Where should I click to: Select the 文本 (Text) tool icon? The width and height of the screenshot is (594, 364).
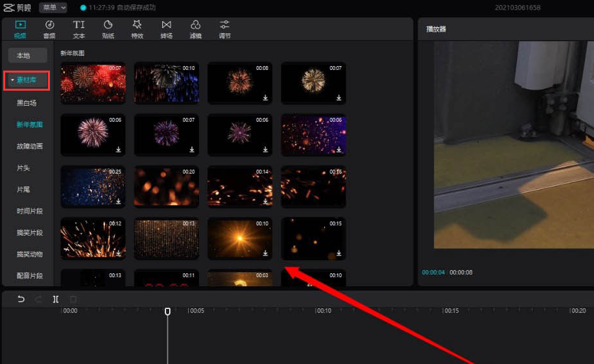coord(78,28)
